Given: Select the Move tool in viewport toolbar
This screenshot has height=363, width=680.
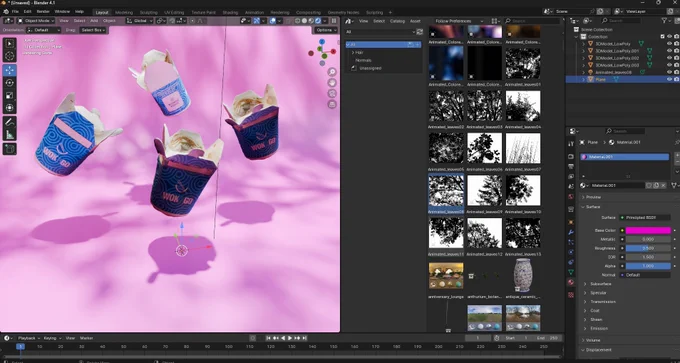Looking at the screenshot, I should click(x=10, y=70).
